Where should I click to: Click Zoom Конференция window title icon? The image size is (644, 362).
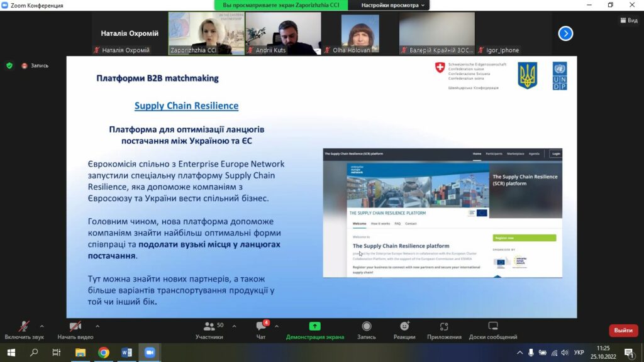[5, 5]
